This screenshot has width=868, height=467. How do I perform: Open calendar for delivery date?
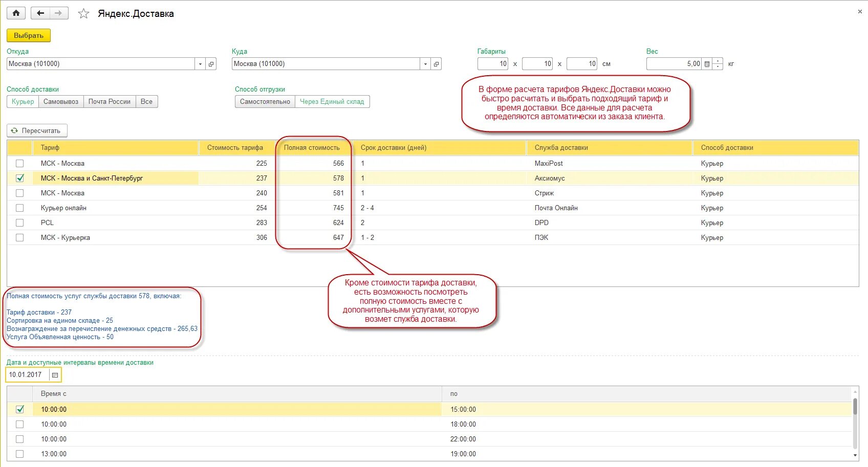(55, 375)
